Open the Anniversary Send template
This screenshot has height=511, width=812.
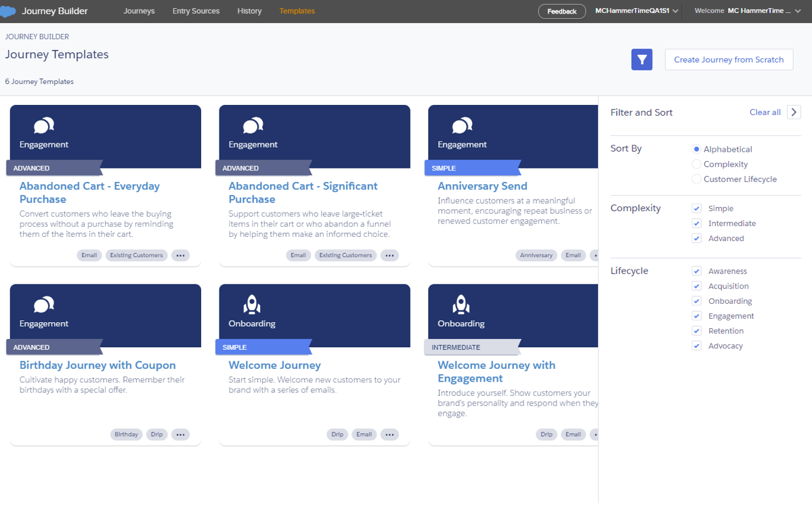pos(482,186)
